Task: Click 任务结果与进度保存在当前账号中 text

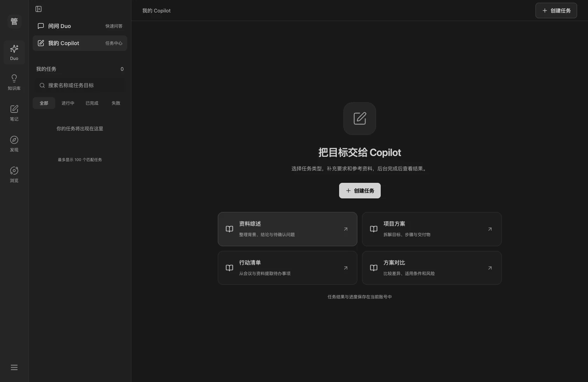Action: [x=360, y=297]
